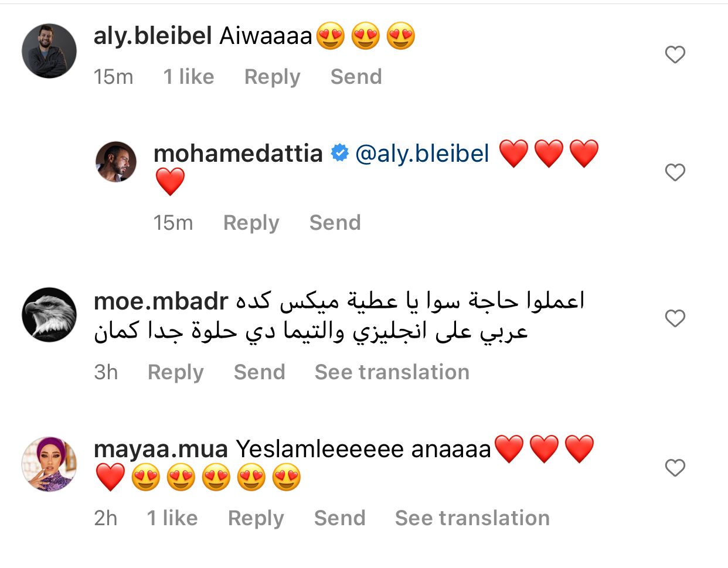728x568 pixels.
Task: See translation of mayaa.mua's comment
Action: pyautogui.click(x=472, y=518)
